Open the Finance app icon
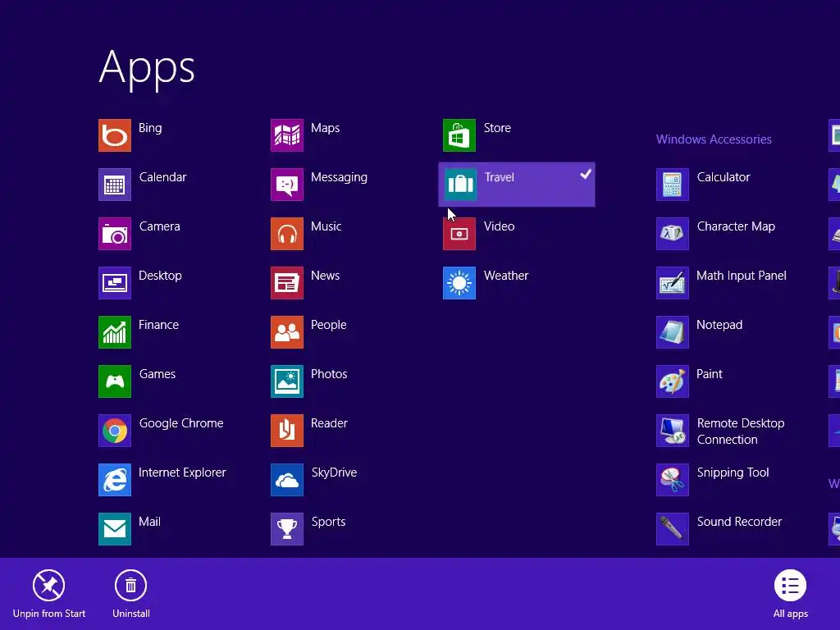 click(x=115, y=332)
